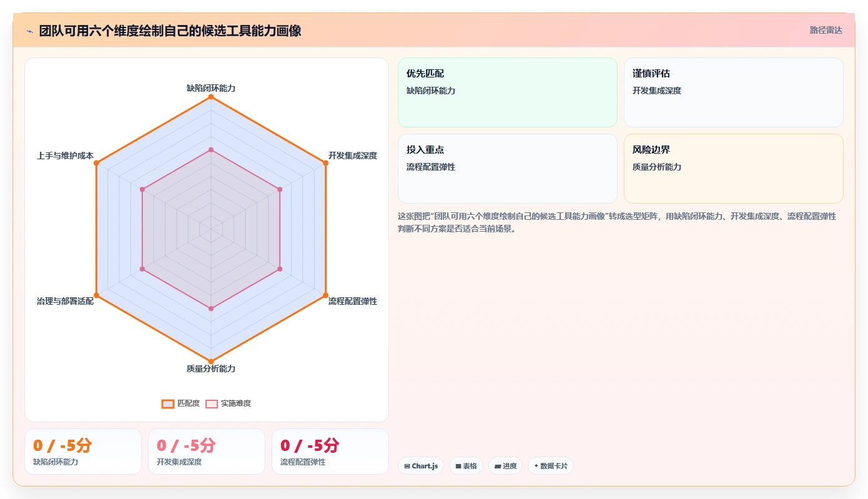Click the orange point at 治理与部署适配 vertex
This screenshot has width=868, height=499.
pyautogui.click(x=96, y=295)
